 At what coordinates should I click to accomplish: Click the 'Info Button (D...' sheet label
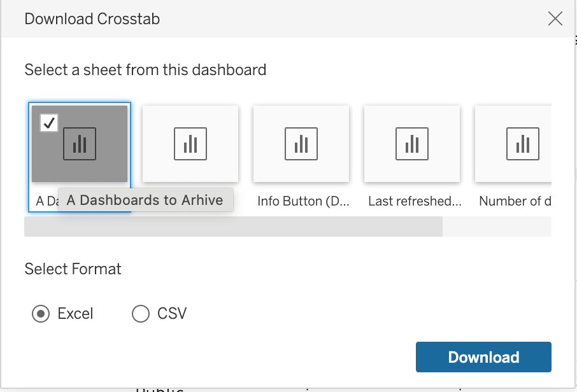(303, 201)
